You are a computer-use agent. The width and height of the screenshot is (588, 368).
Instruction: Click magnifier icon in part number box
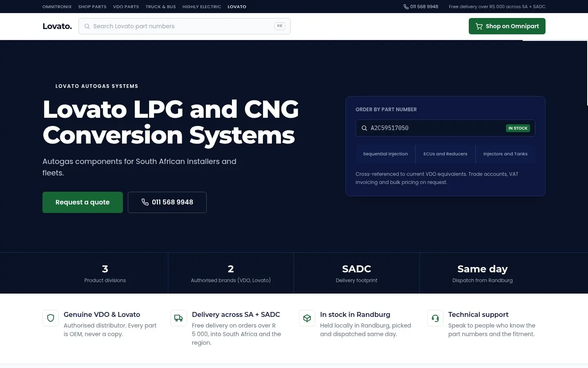364,128
